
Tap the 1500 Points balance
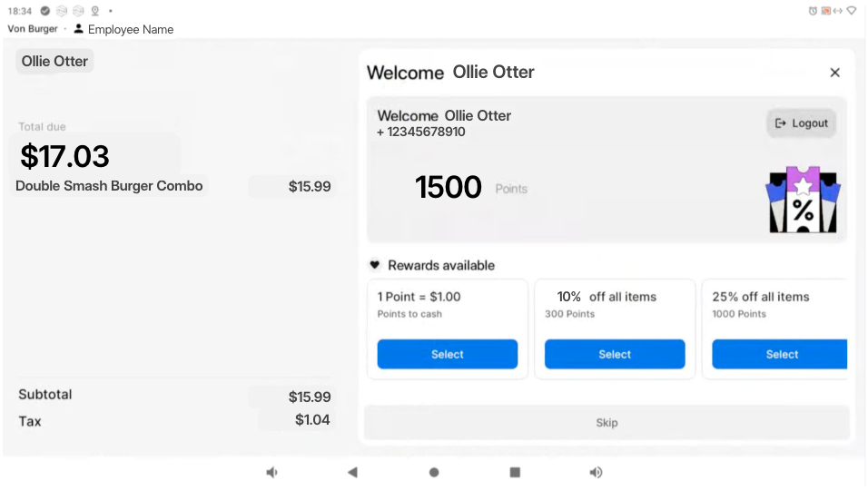[449, 188]
